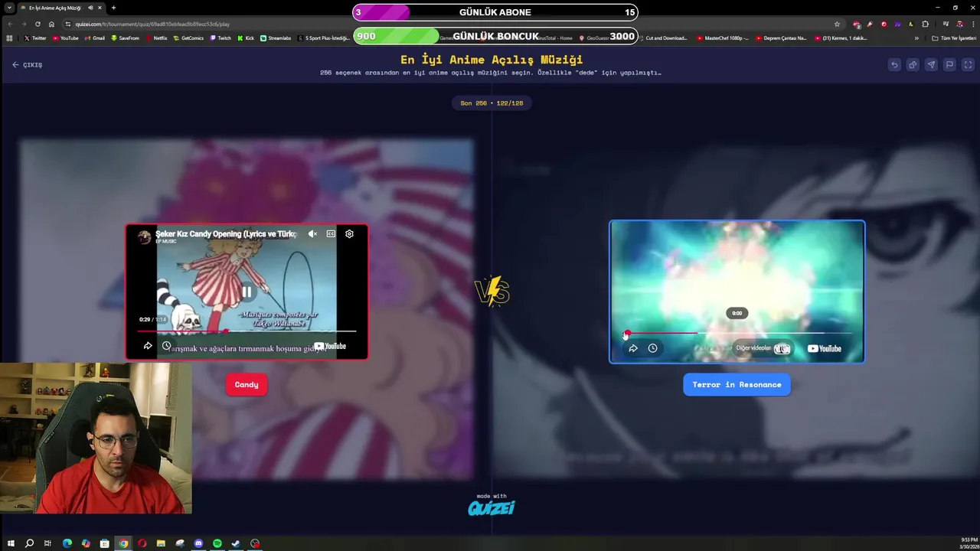Click Watch later on Terror in Resonance video

652,348
